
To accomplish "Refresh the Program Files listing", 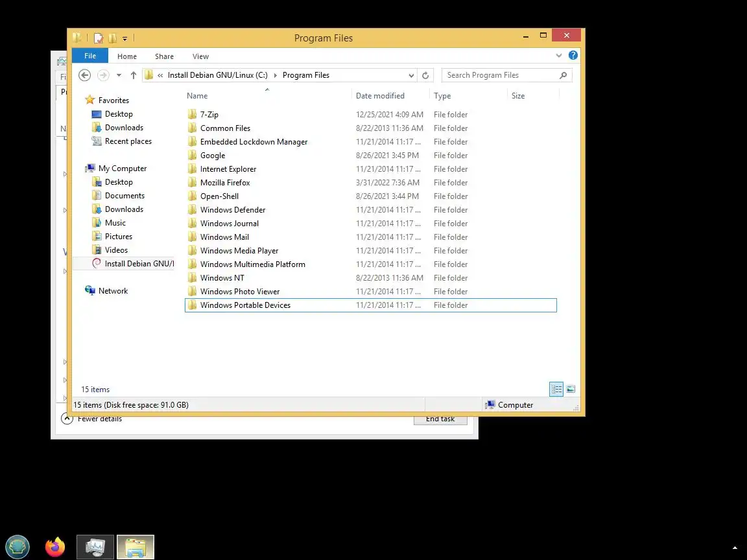I will tap(425, 75).
